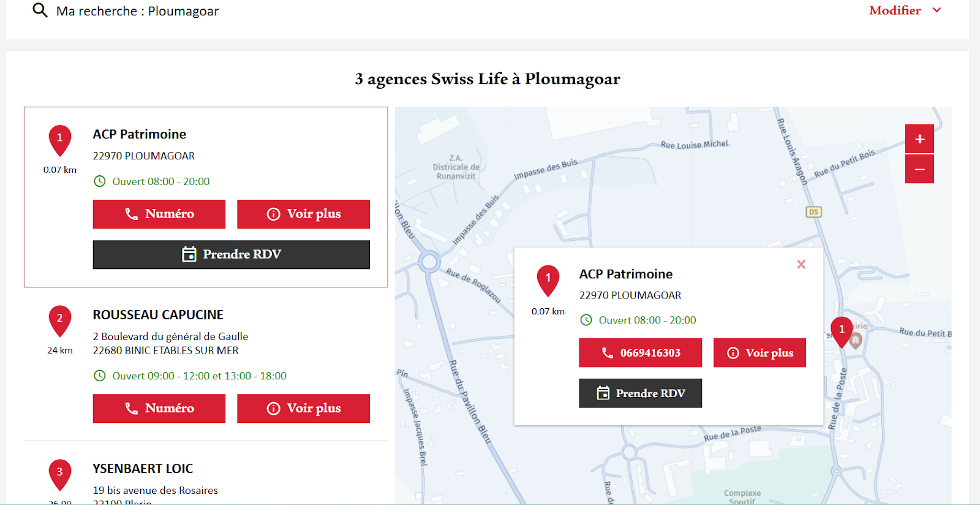Screen dimensions: 980x505
Task: Click the clock icon in the map popup
Action: pyautogui.click(x=586, y=320)
